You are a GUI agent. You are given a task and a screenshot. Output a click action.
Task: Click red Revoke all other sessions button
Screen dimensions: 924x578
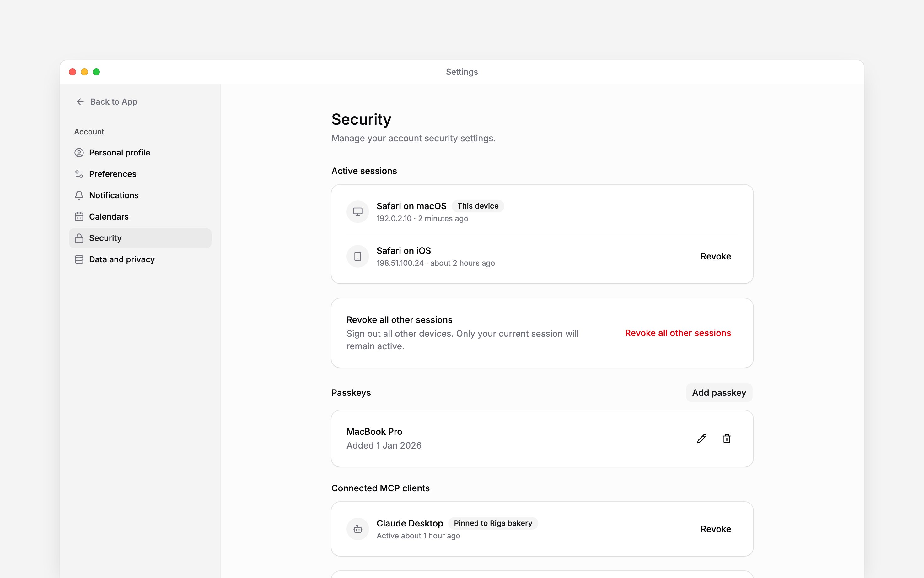pyautogui.click(x=678, y=333)
